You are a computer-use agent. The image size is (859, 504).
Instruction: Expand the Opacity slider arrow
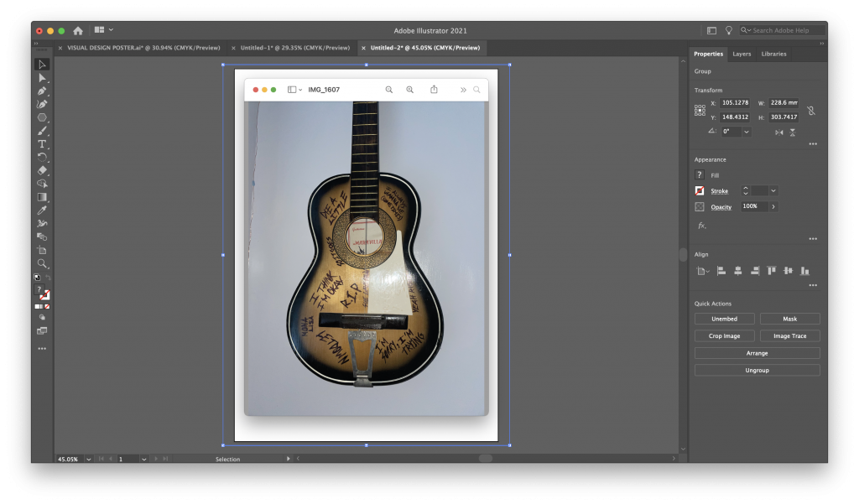773,206
